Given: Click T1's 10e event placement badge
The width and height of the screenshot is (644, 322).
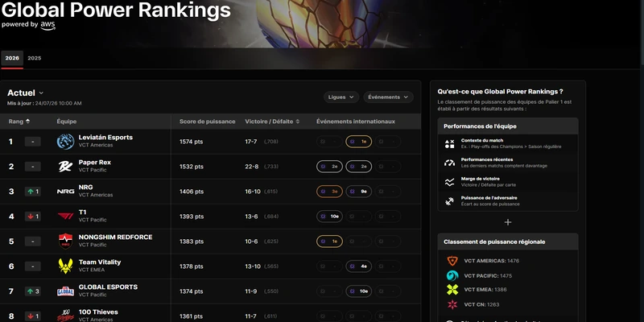Looking at the screenshot, I should tap(329, 217).
